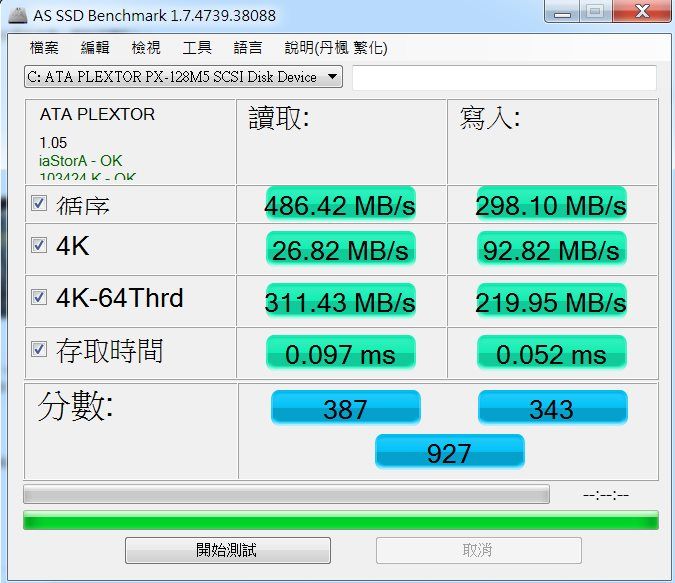675x583 pixels.
Task: Open the 檔案 menu
Action: coord(44,48)
